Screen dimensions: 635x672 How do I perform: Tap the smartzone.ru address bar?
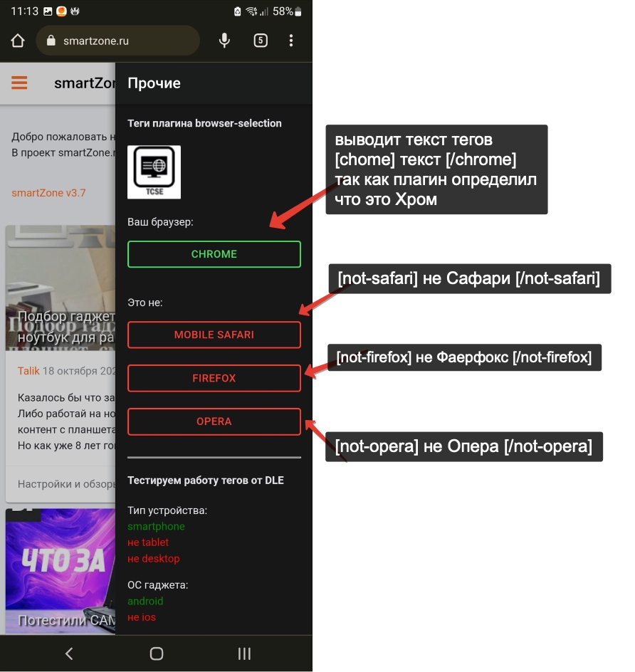pyautogui.click(x=117, y=41)
